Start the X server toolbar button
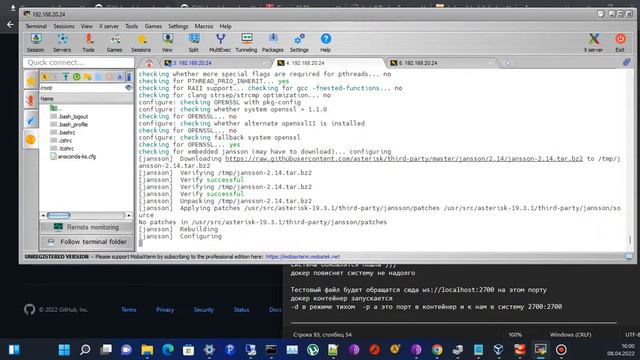 click(593, 43)
